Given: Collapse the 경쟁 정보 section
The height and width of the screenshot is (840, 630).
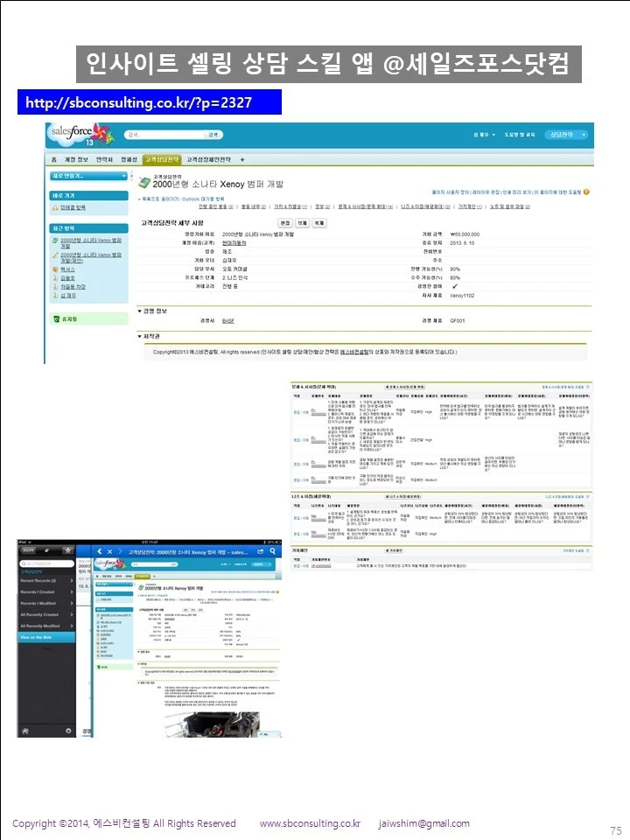Looking at the screenshot, I should pyautogui.click(x=140, y=311).
